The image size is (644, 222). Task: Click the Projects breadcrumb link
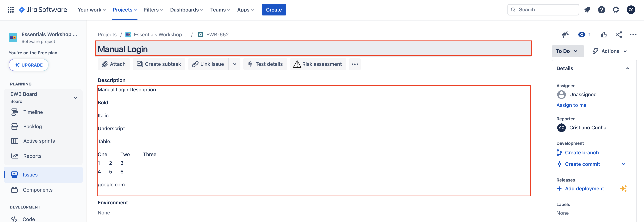[107, 35]
